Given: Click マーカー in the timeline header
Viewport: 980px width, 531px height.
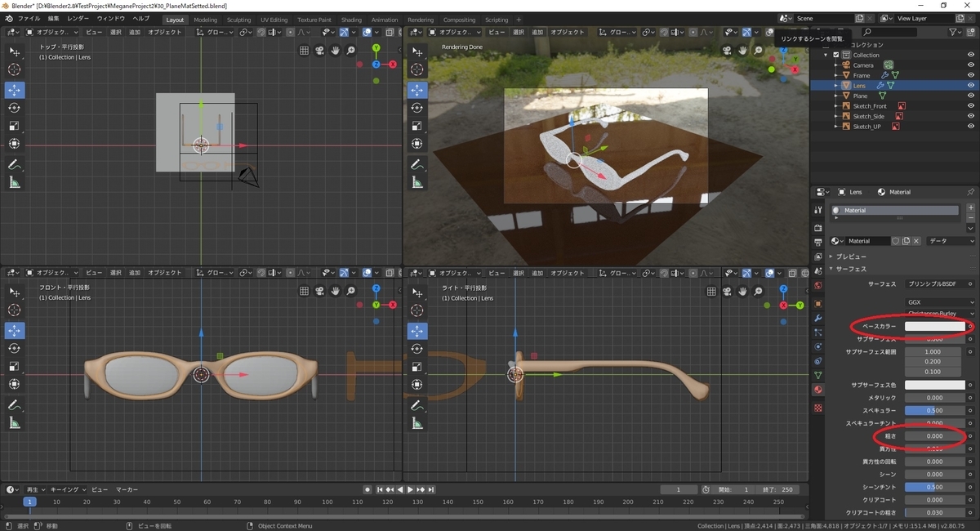Looking at the screenshot, I should click(x=127, y=489).
